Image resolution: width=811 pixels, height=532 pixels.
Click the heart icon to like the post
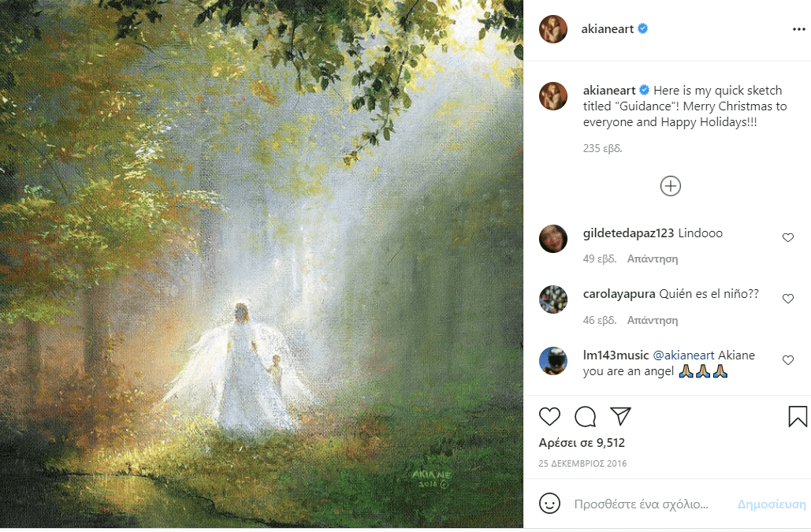point(551,415)
